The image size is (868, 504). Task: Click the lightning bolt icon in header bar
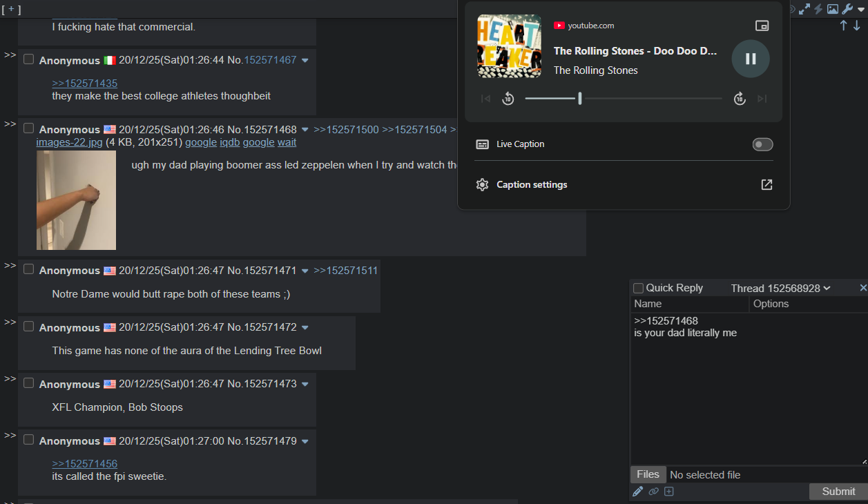click(x=819, y=9)
